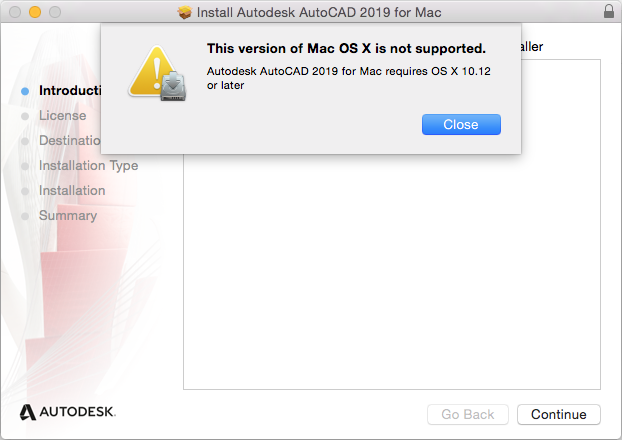Select the Installation Type step label

click(x=88, y=165)
